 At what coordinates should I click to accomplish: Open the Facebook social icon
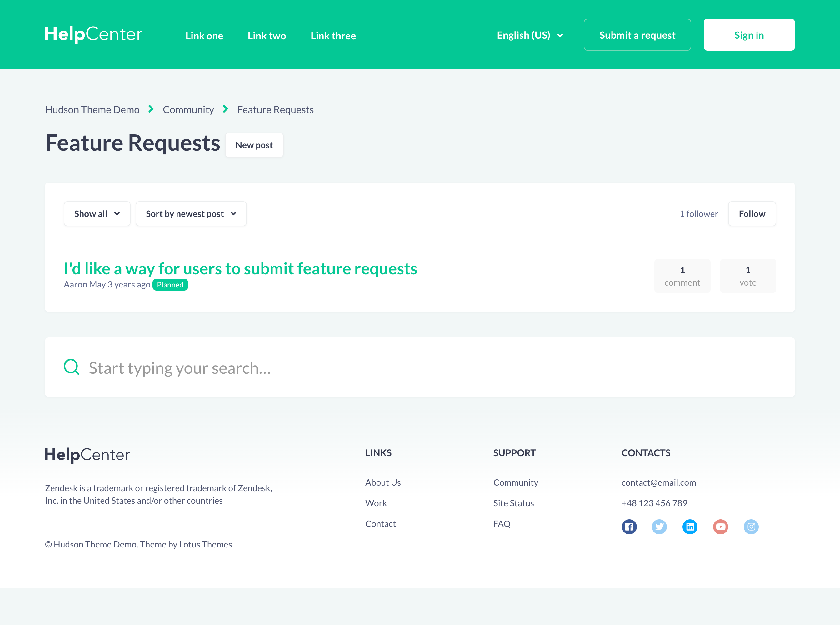[x=629, y=527]
